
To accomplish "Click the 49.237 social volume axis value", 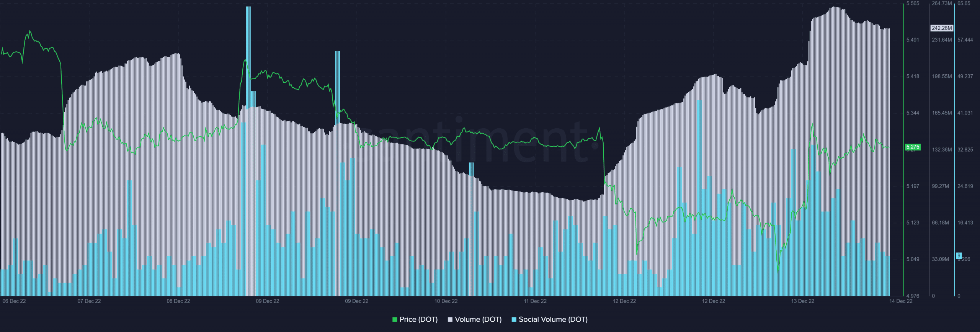I will coord(965,77).
